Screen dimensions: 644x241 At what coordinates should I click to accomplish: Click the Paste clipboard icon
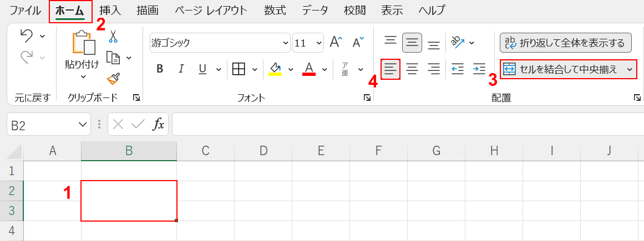pos(83,42)
